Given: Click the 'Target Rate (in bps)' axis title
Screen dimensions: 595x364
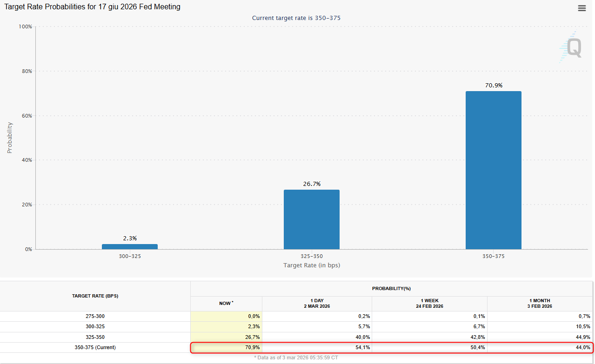Looking at the screenshot, I should click(x=311, y=265).
